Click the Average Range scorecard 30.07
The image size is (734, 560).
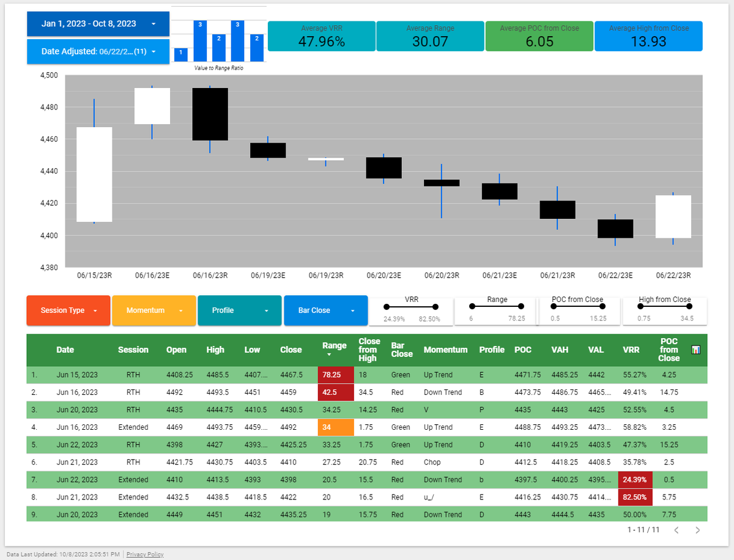[430, 36]
